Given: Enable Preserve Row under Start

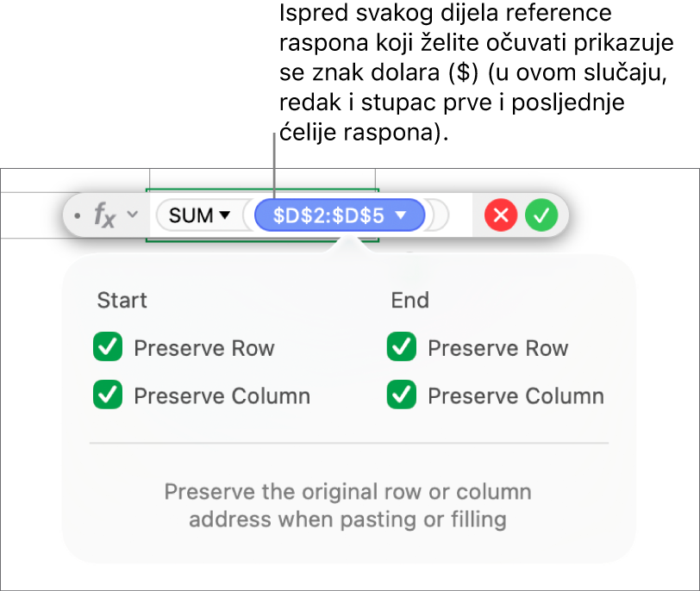Looking at the screenshot, I should [x=107, y=348].
